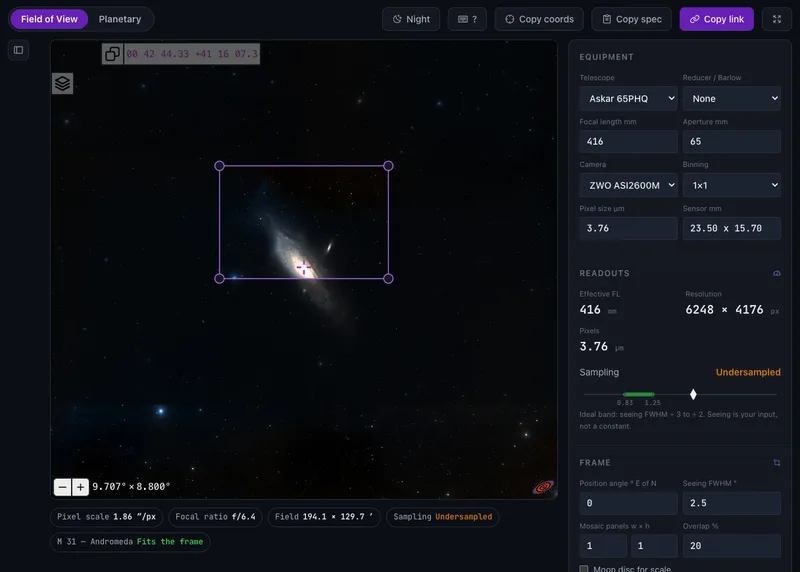Screen dimensions: 800x572
Task: Click the small icon beside the FRAME heading
Action: pos(777,463)
